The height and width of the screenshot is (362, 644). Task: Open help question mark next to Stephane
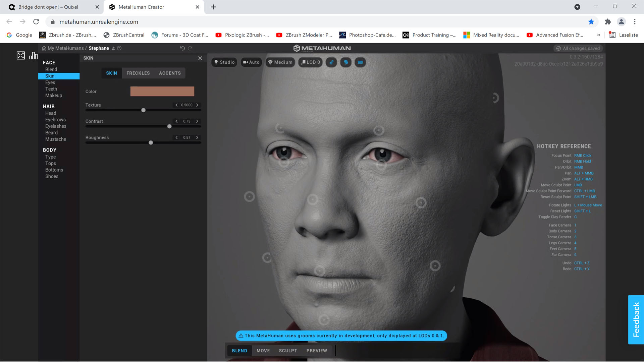pos(119,48)
